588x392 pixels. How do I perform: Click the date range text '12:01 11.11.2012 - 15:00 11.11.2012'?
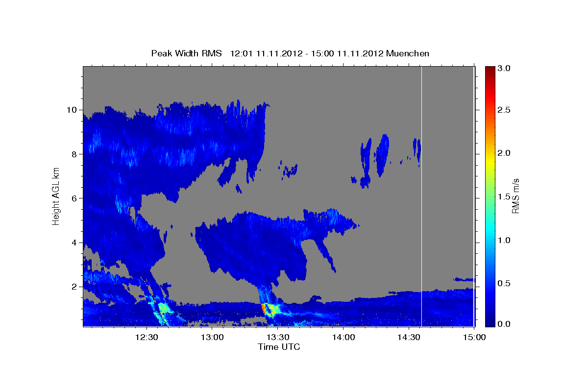coord(307,53)
